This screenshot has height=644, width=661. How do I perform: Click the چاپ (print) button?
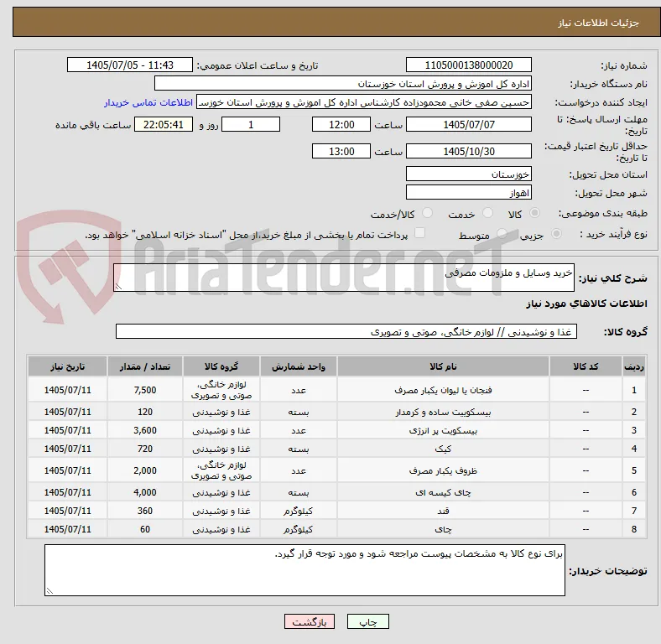[x=367, y=621]
